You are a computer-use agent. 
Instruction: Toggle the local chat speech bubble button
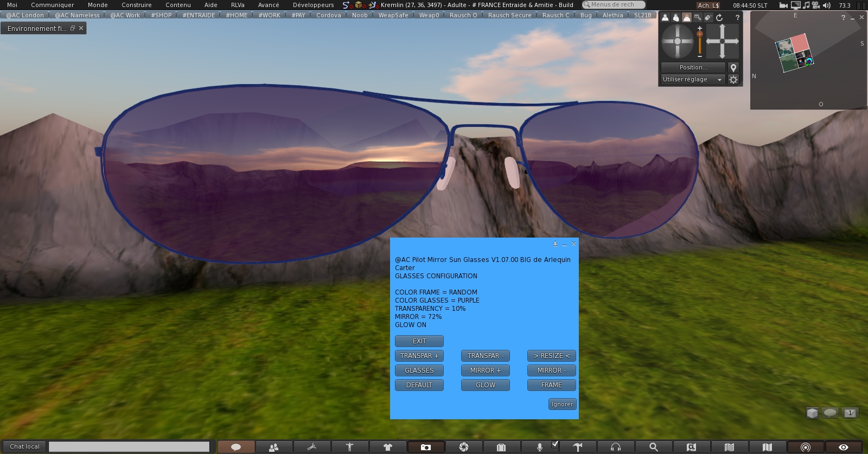[235, 447]
